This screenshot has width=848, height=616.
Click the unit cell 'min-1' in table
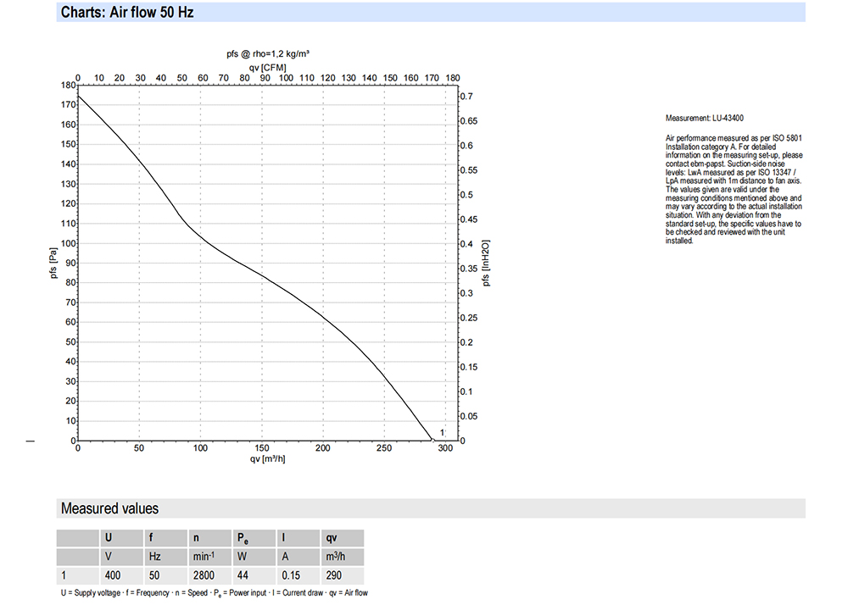(209, 557)
